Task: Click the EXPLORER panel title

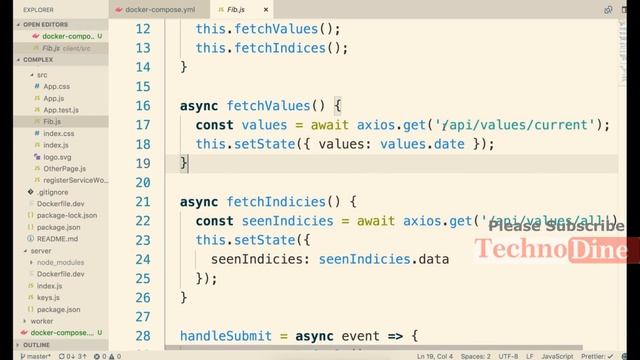Action: (38, 10)
